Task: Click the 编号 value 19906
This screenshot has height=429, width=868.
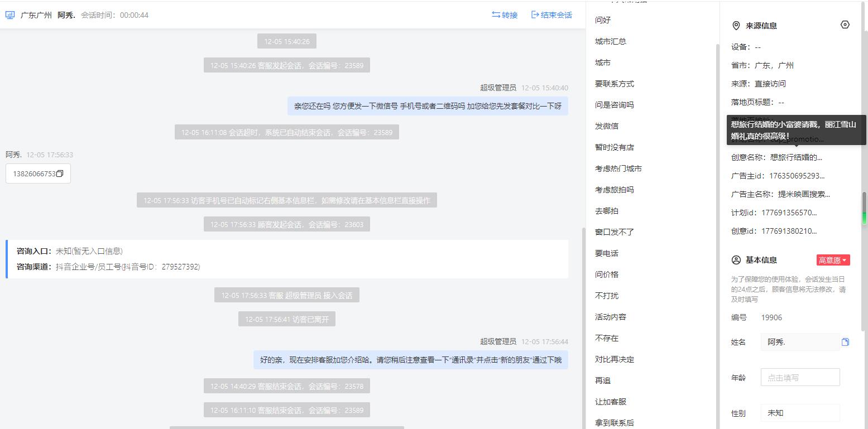Action: point(771,317)
